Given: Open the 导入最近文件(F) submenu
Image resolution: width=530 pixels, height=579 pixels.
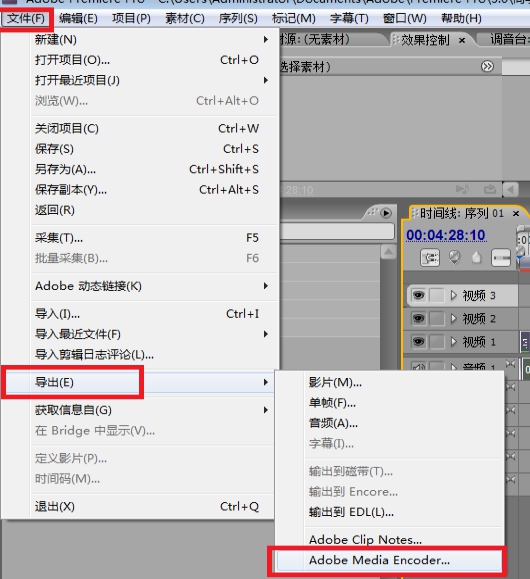Looking at the screenshot, I should [x=153, y=334].
